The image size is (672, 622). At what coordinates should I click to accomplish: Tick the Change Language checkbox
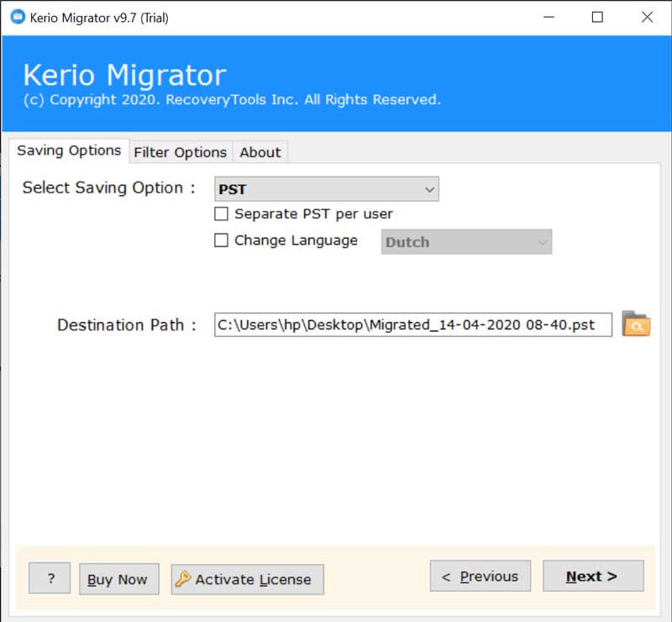click(x=222, y=240)
